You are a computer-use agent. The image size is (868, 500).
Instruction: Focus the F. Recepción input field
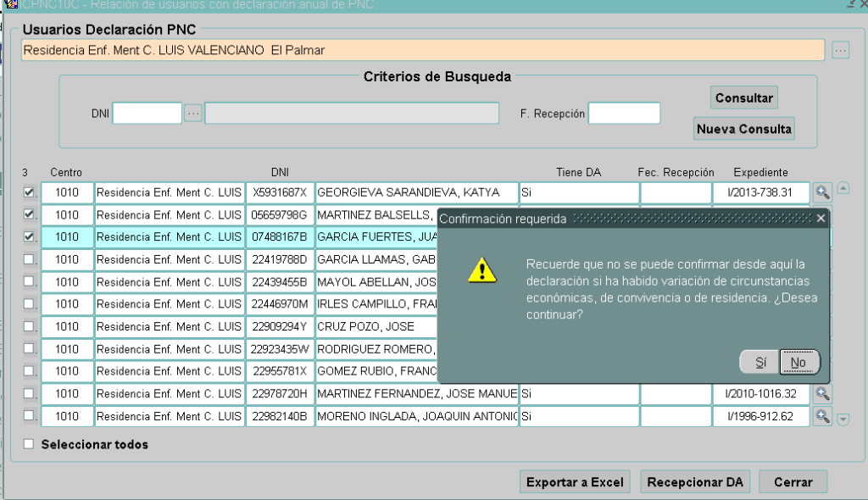[623, 114]
